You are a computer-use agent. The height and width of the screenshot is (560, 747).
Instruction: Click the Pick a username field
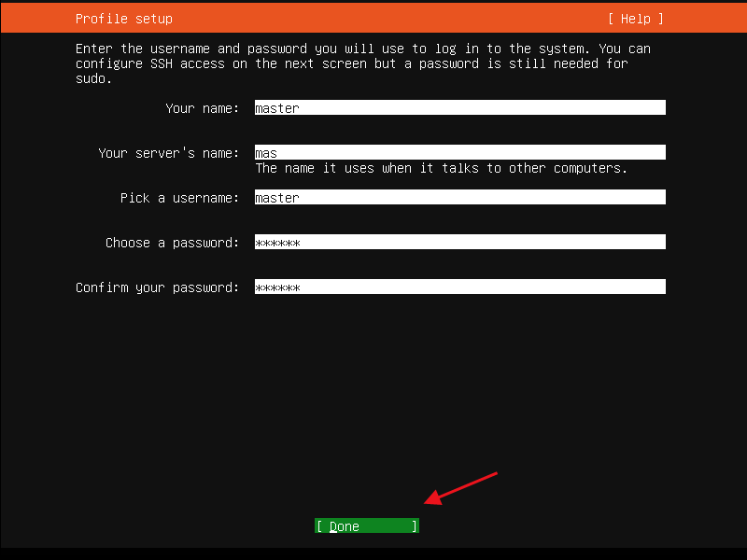click(459, 197)
